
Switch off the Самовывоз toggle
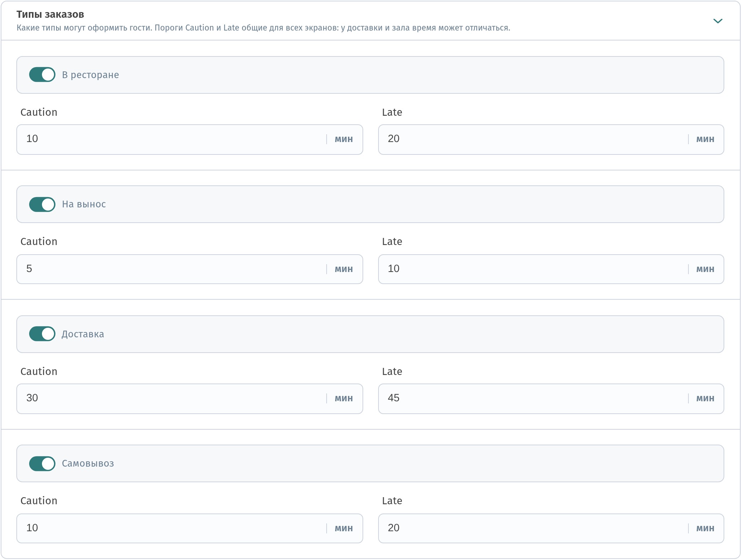[x=42, y=463]
